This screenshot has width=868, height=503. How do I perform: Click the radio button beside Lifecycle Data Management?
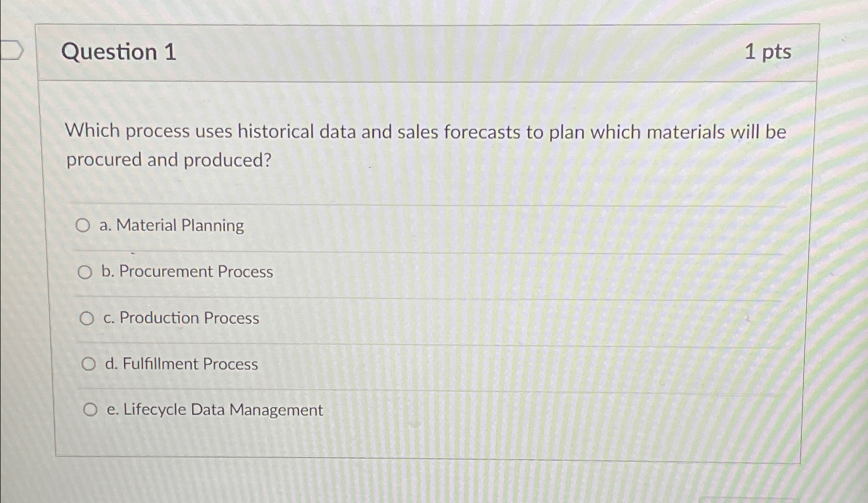coord(92,409)
